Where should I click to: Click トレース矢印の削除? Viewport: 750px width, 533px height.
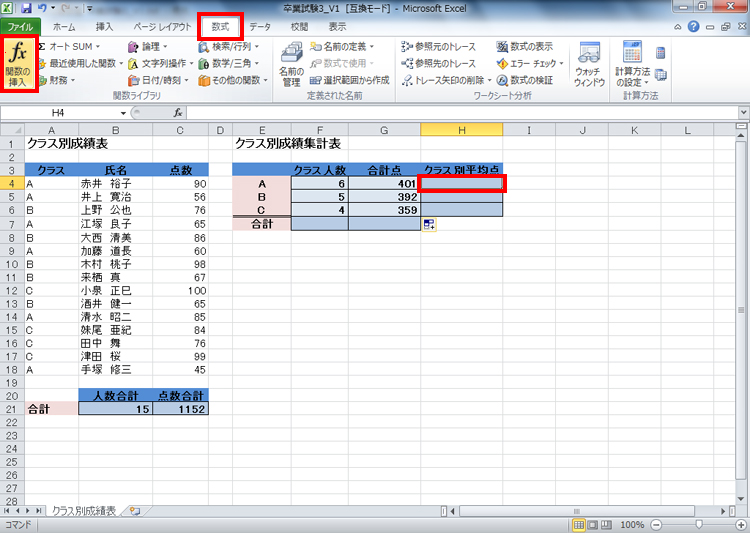[443, 80]
